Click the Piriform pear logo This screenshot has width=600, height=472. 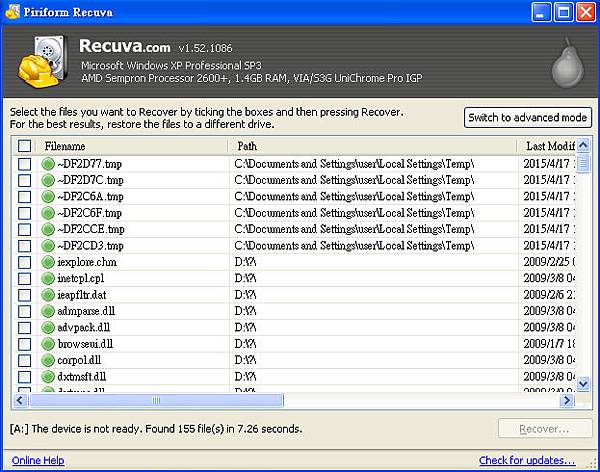click(x=567, y=63)
